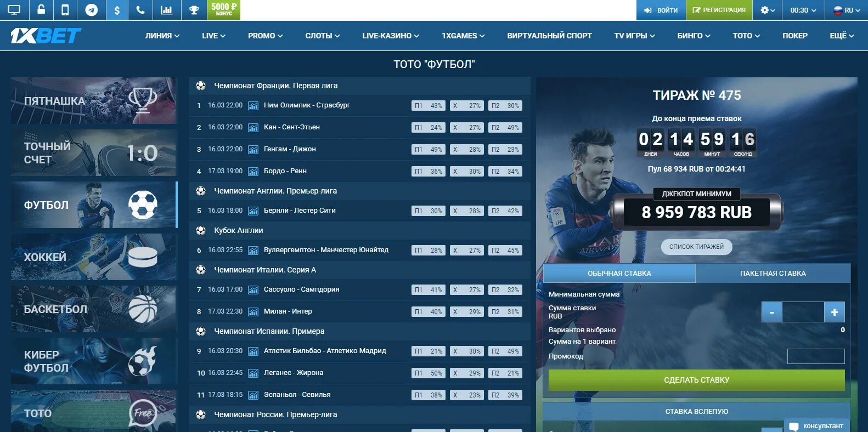Select X 27% for Вулвергемптон - Манчестер Юнайтед
868x432 pixels.
(x=467, y=251)
